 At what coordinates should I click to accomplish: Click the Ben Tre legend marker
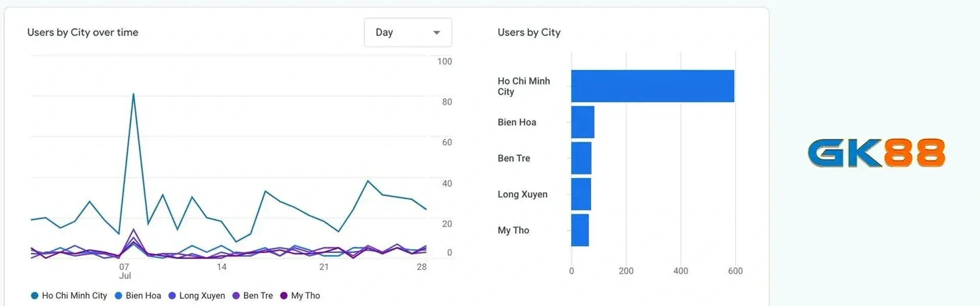tap(236, 296)
